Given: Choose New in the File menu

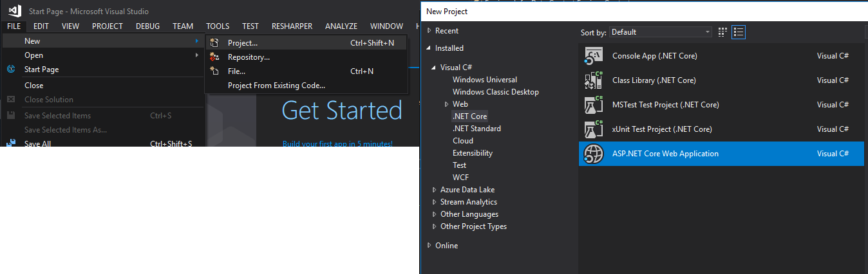Looking at the screenshot, I should [103, 41].
